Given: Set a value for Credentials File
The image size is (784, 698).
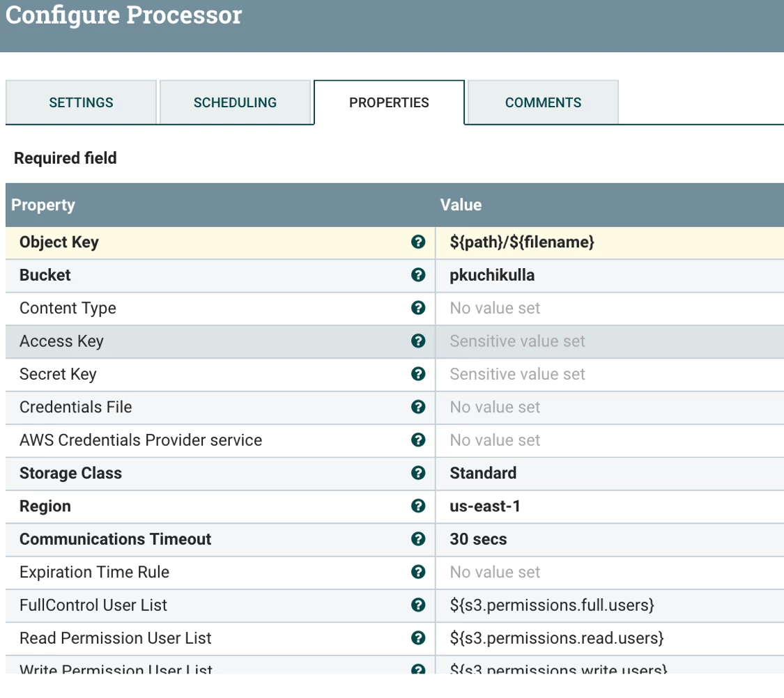Looking at the screenshot, I should (x=610, y=408).
